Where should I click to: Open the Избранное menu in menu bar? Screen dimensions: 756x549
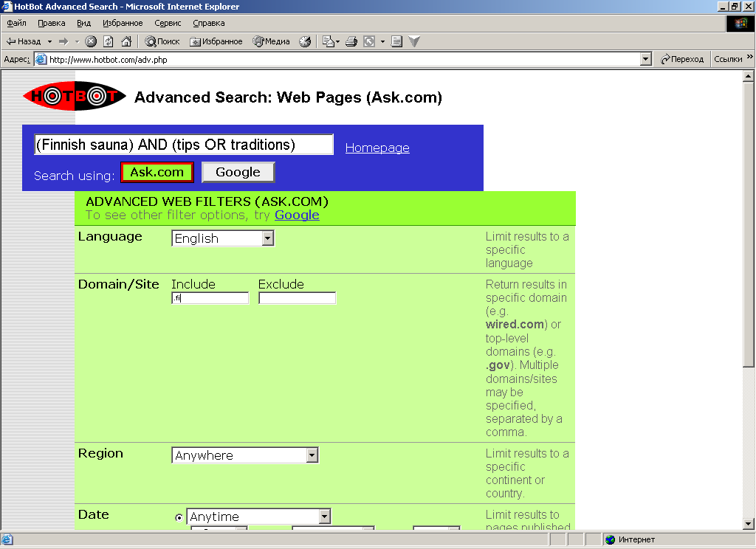point(123,23)
